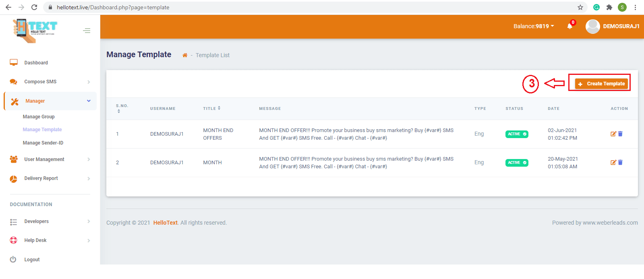This screenshot has width=644, height=279.
Task: Toggle the sidebar hamburger menu icon
Action: click(87, 31)
